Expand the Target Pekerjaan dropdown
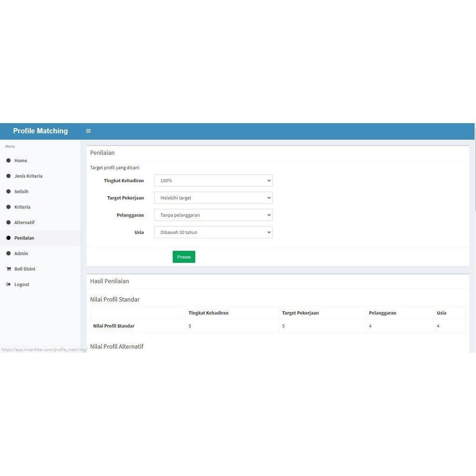Viewport: 476px width, 476px height. click(x=213, y=198)
